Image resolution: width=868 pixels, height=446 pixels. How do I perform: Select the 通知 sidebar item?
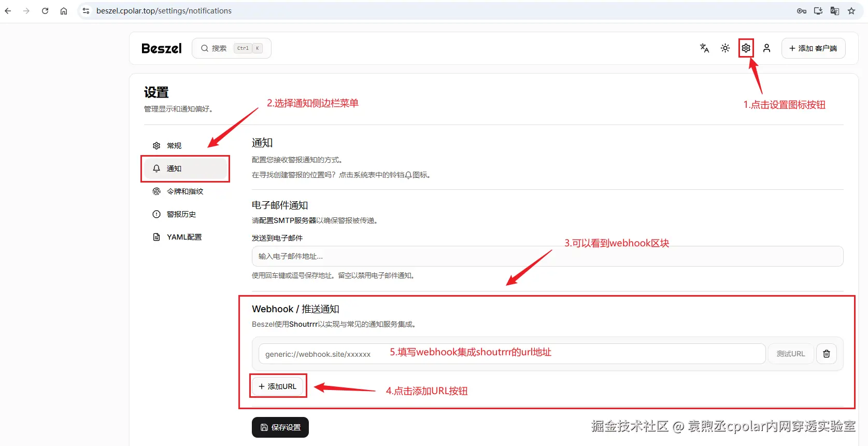click(x=186, y=169)
